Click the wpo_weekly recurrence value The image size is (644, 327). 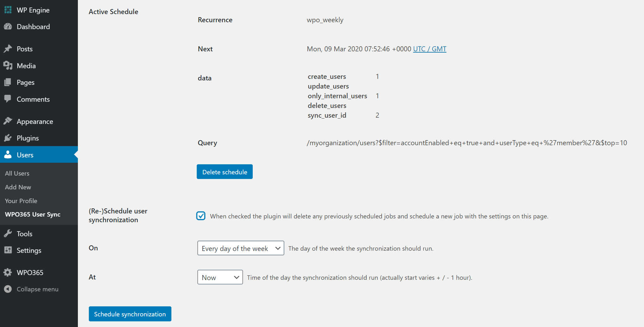coord(325,20)
